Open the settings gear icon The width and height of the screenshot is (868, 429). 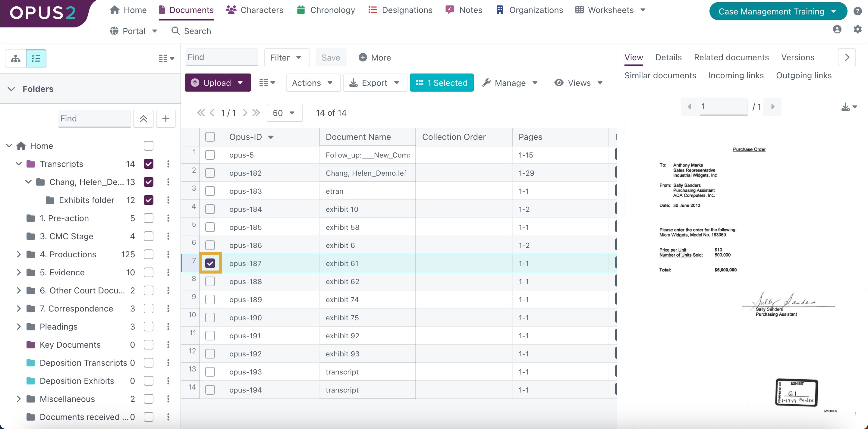click(857, 29)
